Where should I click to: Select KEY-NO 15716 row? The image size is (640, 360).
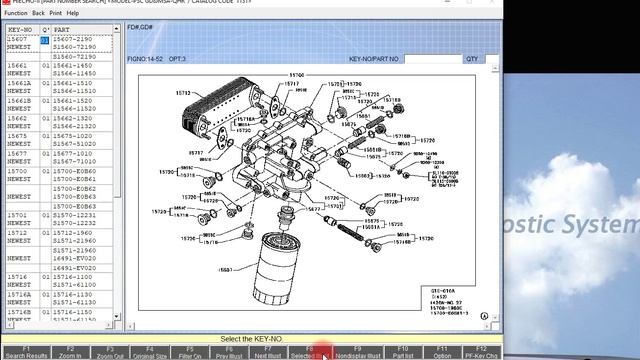click(x=59, y=281)
